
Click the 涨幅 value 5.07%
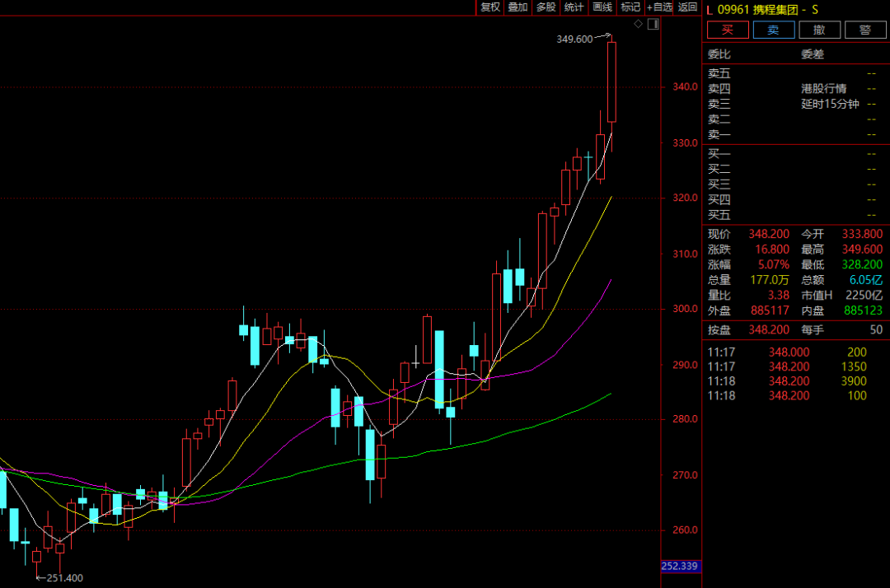(x=774, y=265)
